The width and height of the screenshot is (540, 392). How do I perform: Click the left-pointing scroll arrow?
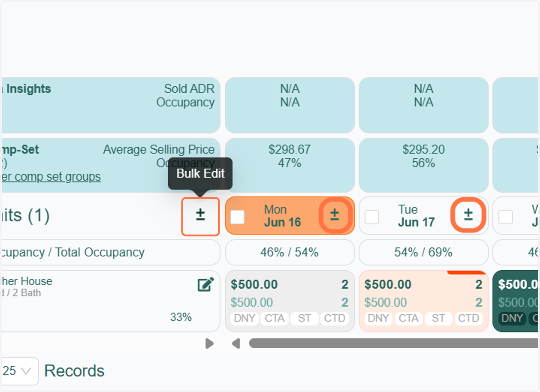[x=235, y=344]
